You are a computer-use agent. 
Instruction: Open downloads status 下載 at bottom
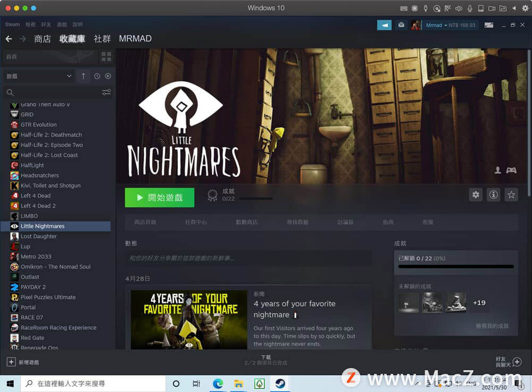(x=265, y=360)
